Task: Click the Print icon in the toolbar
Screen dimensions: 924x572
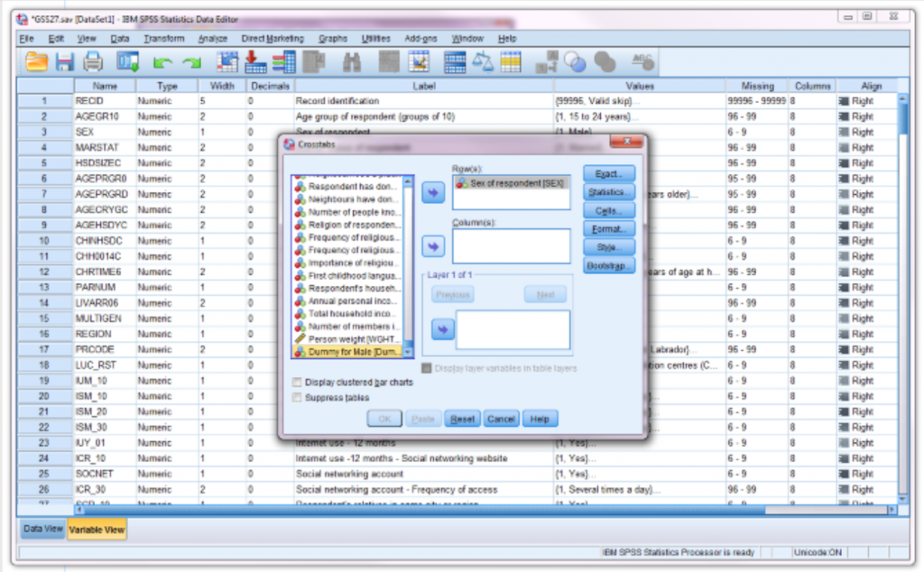Action: click(93, 62)
